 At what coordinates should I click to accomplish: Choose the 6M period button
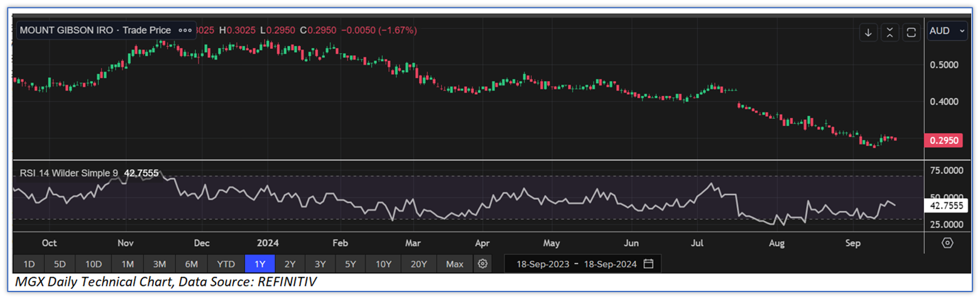click(192, 263)
